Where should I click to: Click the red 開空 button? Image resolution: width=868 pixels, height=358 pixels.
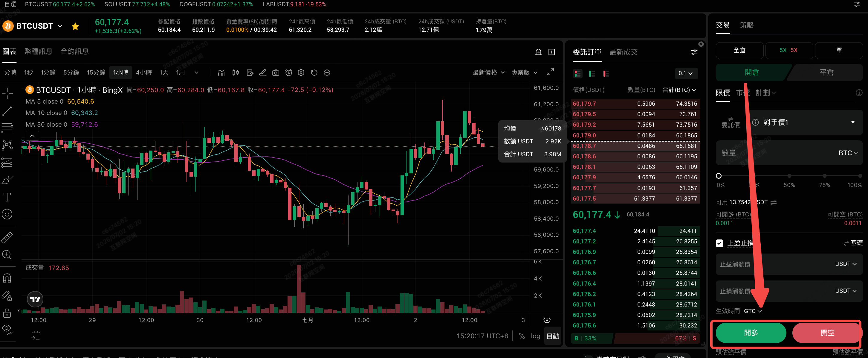coord(827,332)
